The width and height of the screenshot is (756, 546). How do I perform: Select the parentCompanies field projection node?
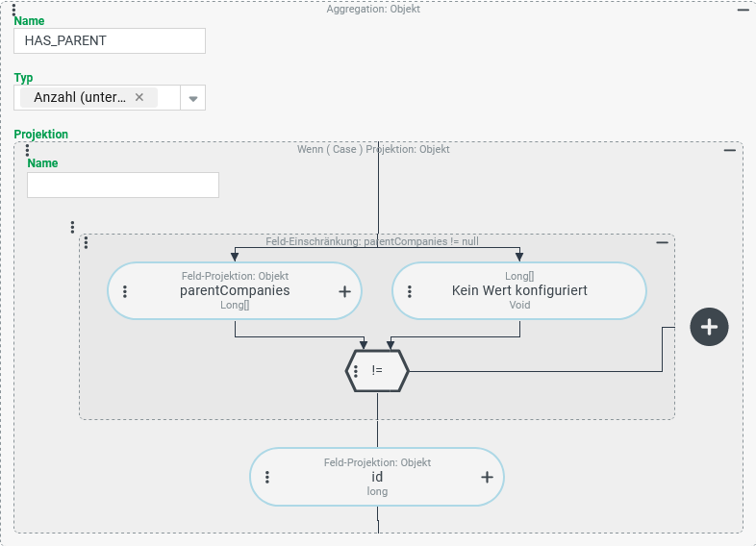(x=235, y=290)
